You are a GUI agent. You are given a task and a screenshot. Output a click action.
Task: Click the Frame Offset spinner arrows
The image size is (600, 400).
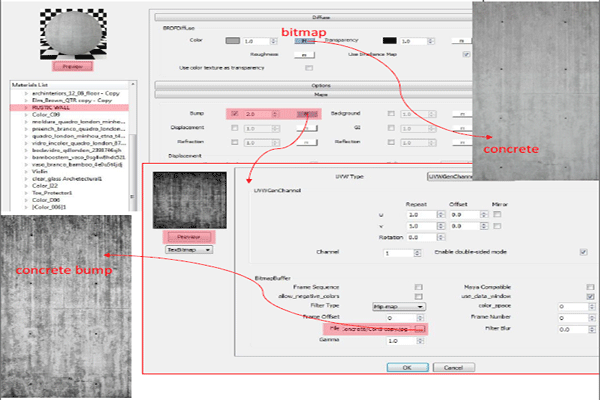pyautogui.click(x=420, y=318)
